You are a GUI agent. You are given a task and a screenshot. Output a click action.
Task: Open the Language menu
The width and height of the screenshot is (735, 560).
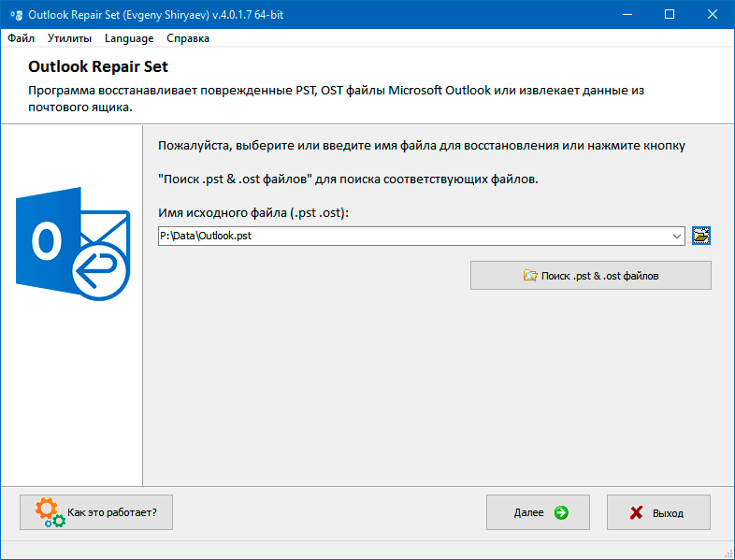129,38
